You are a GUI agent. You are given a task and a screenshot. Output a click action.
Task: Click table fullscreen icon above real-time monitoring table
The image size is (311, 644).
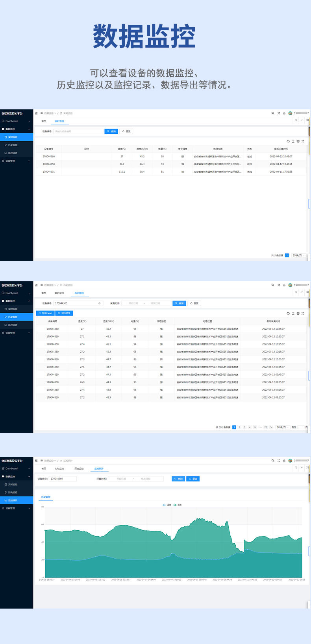[303, 142]
